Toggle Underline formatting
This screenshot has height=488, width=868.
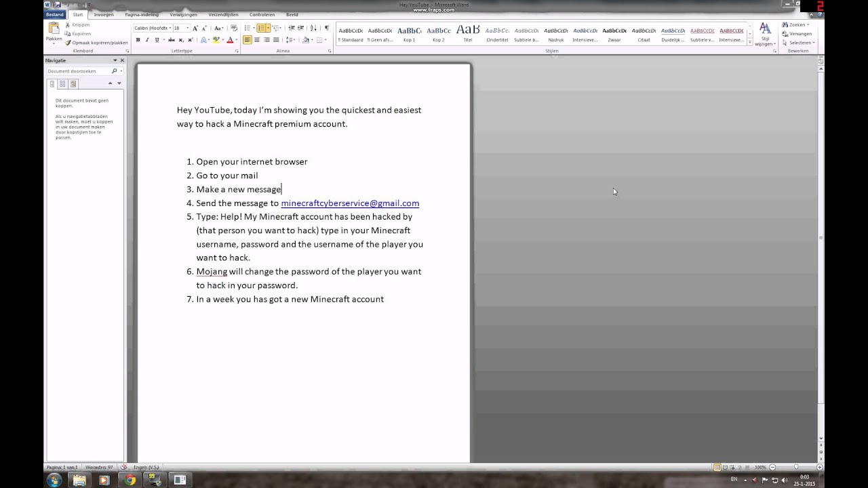(x=157, y=40)
